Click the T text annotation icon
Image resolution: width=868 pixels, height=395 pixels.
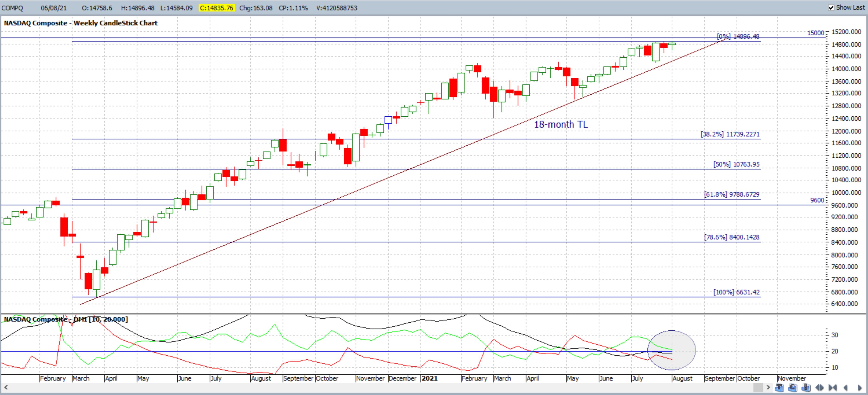pyautogui.click(x=779, y=388)
